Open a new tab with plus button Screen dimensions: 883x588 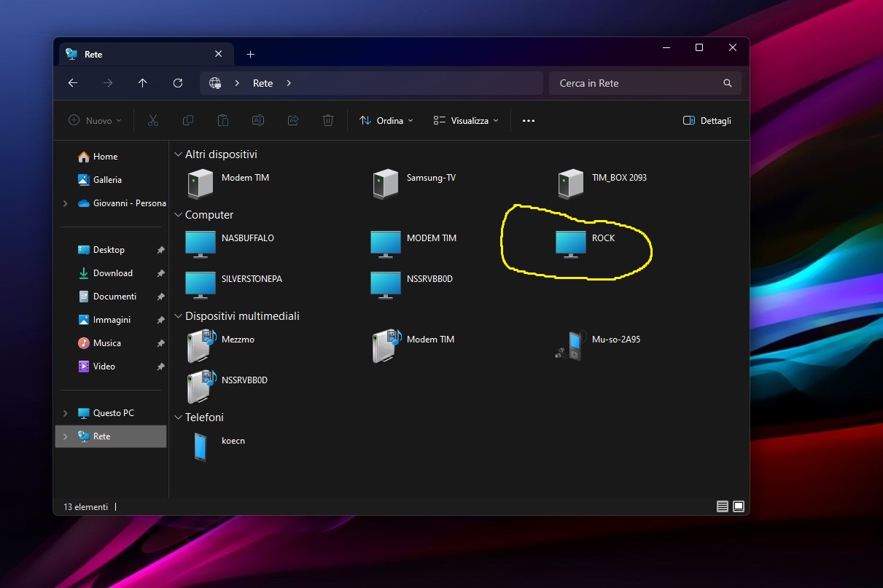pos(251,55)
